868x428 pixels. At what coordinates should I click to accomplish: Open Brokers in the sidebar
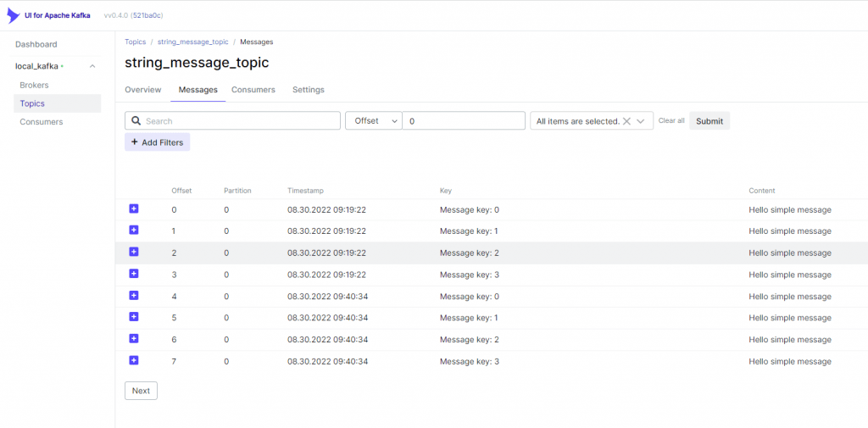34,86
